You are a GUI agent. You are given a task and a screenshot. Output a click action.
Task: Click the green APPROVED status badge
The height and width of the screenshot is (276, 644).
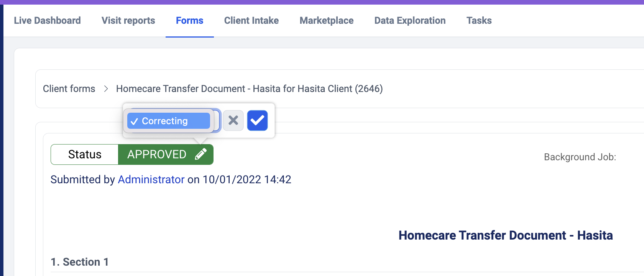pyautogui.click(x=157, y=154)
